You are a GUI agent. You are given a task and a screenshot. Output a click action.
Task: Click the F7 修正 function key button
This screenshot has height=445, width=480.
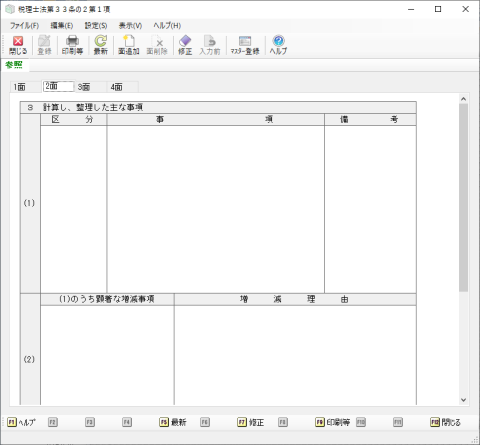click(251, 422)
